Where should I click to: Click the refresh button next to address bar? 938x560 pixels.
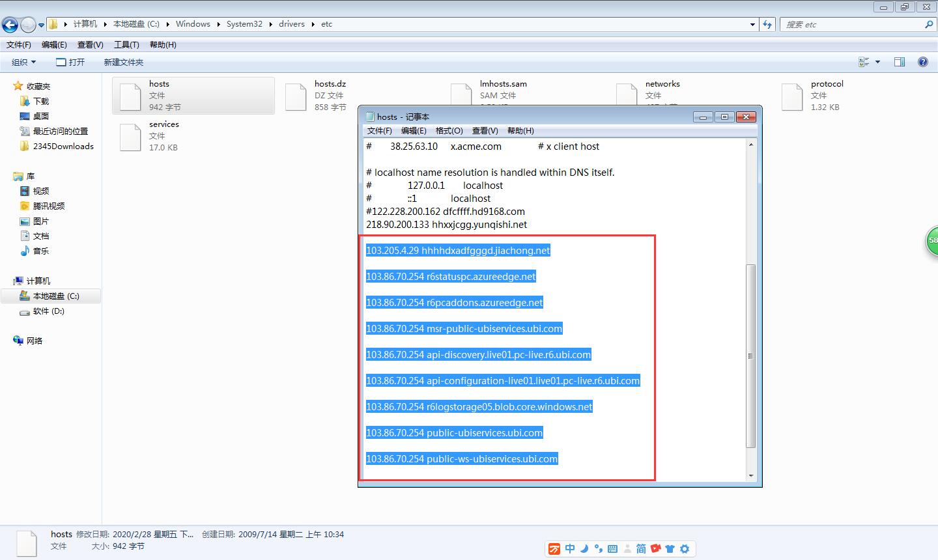click(768, 24)
